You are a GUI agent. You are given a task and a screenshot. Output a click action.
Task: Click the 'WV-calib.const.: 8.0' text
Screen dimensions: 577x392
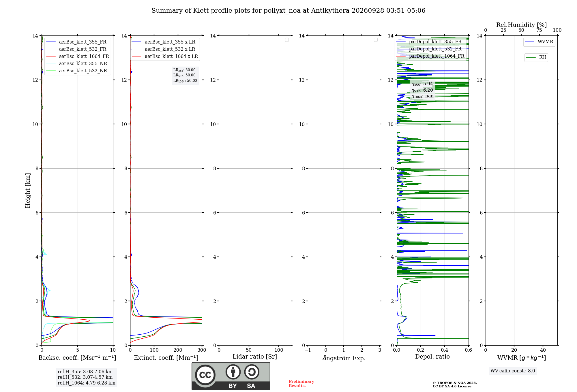(513, 371)
